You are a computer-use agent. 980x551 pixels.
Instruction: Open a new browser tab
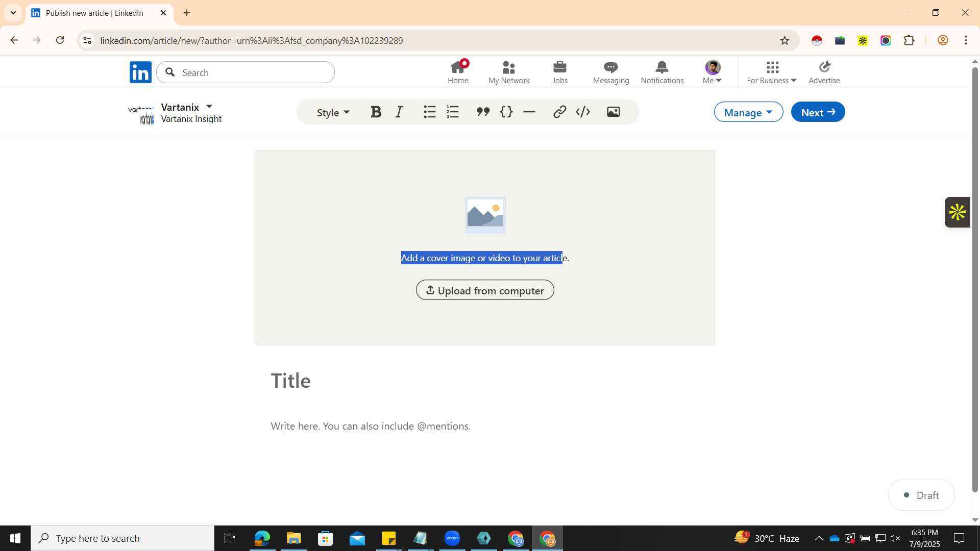187,13
